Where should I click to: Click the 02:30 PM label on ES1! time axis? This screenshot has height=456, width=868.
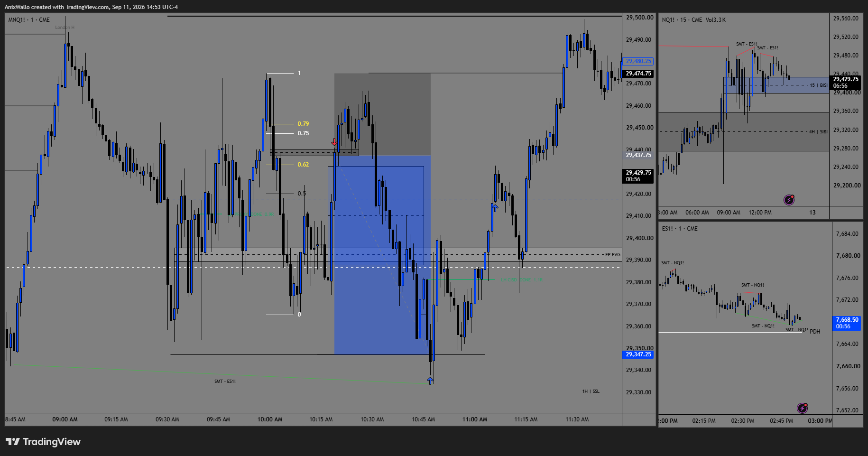tap(742, 421)
